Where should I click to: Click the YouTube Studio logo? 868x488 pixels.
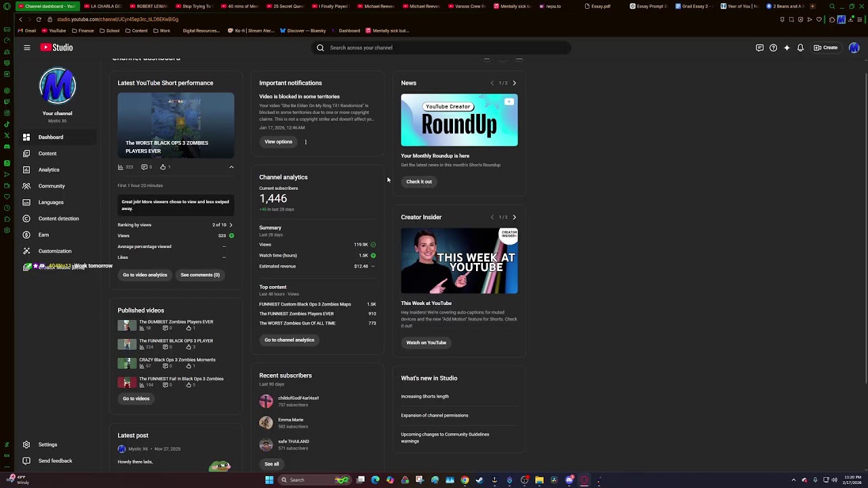coord(56,47)
